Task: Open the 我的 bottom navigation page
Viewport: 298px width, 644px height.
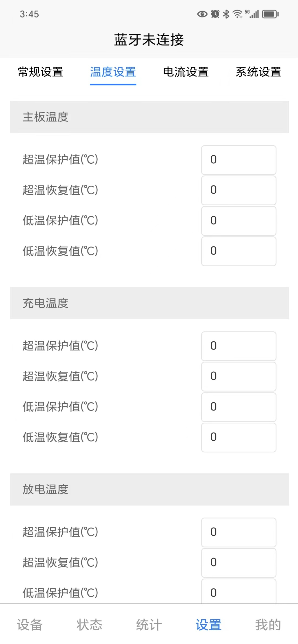Action: tap(268, 625)
